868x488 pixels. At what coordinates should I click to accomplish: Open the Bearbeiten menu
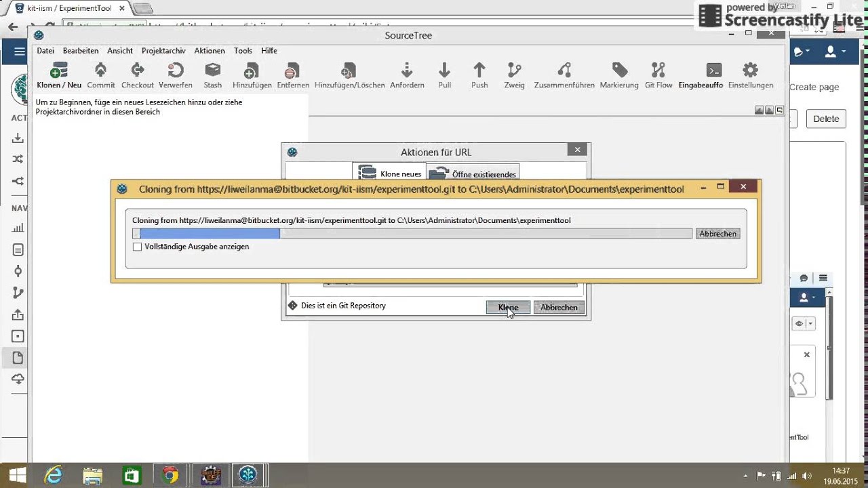[x=81, y=51]
